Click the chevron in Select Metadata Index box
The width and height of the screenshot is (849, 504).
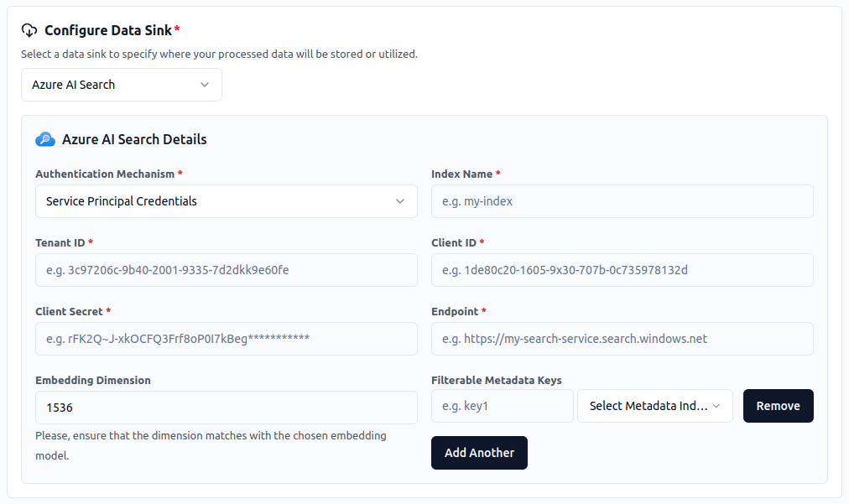716,406
